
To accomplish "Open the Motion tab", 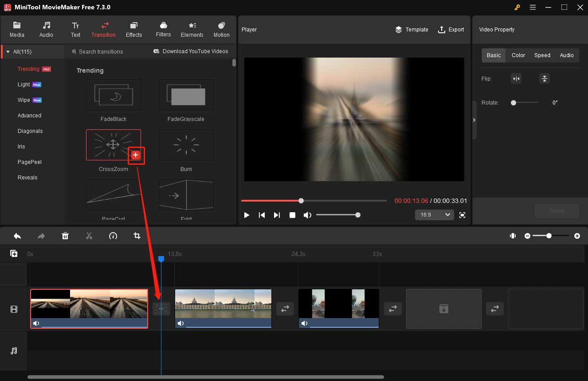I will tap(221, 30).
